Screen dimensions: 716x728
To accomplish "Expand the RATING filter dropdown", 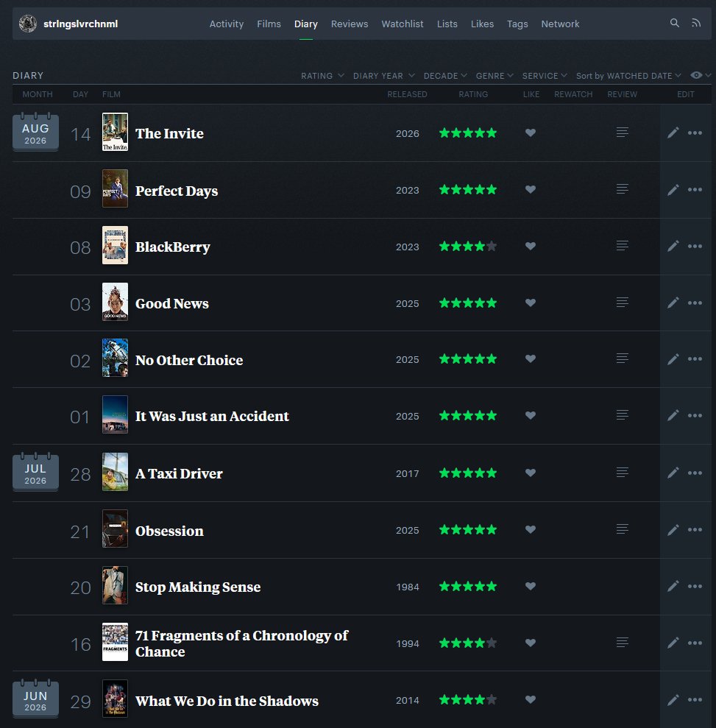I will click(x=322, y=76).
